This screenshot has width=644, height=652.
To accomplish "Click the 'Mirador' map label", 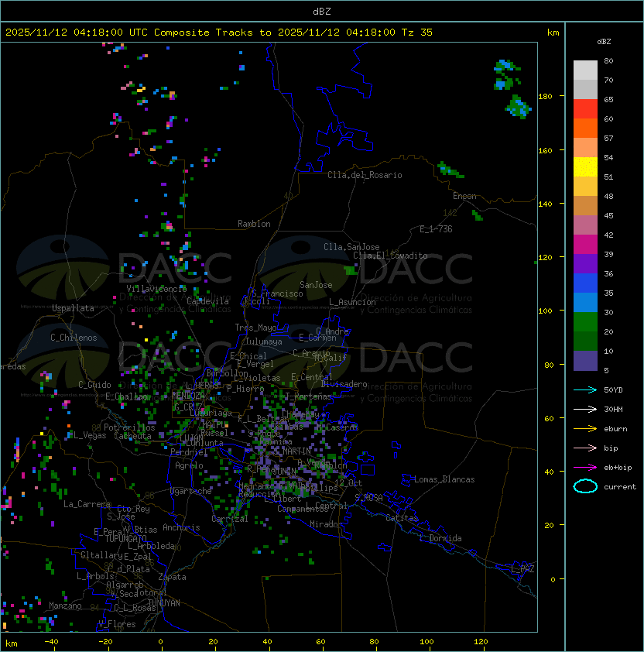I will tap(326, 524).
